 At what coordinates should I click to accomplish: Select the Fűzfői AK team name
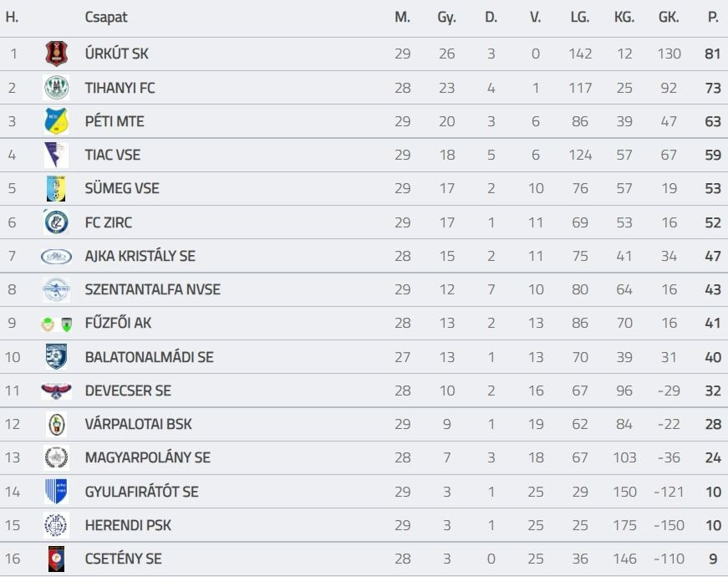coord(118,323)
